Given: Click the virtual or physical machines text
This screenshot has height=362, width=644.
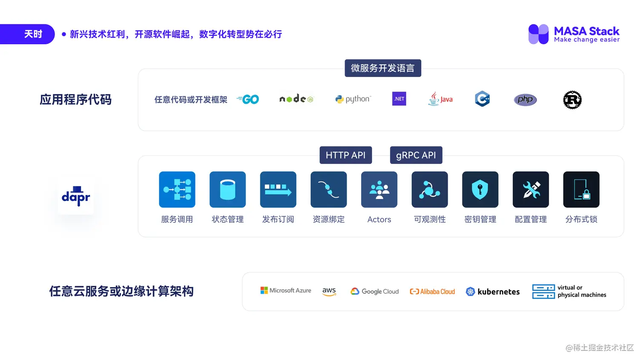Looking at the screenshot, I should click(x=582, y=291).
